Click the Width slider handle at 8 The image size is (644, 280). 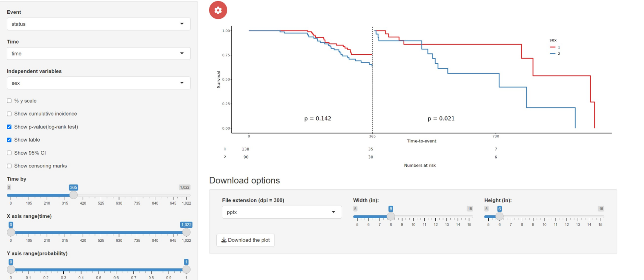[390, 216]
